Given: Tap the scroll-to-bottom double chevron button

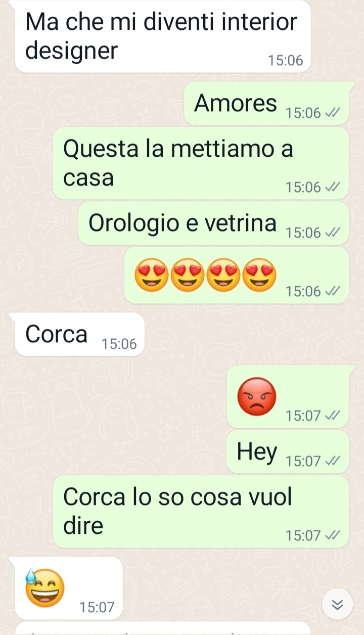Looking at the screenshot, I should (338, 604).
